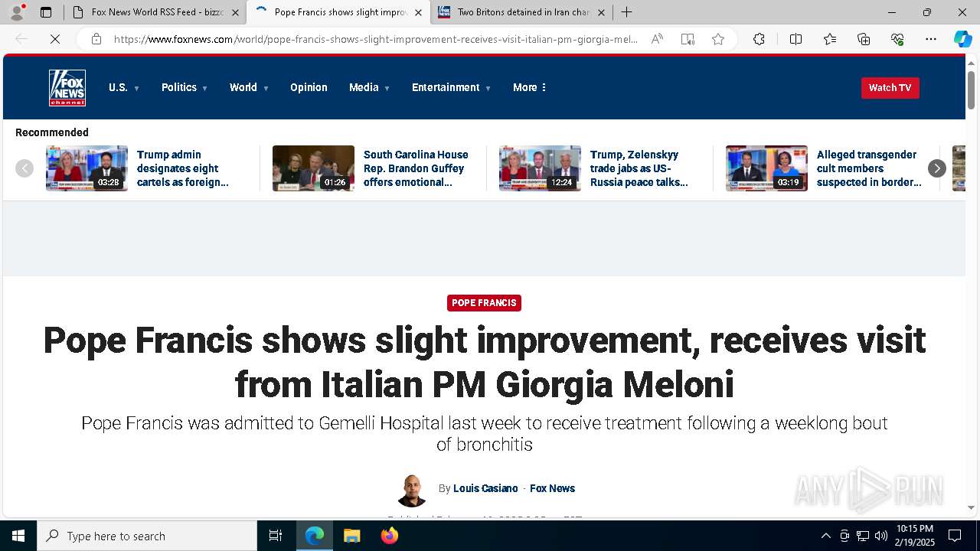Open Browser essentials heart icon
Image resolution: width=980 pixels, height=551 pixels.
(897, 39)
